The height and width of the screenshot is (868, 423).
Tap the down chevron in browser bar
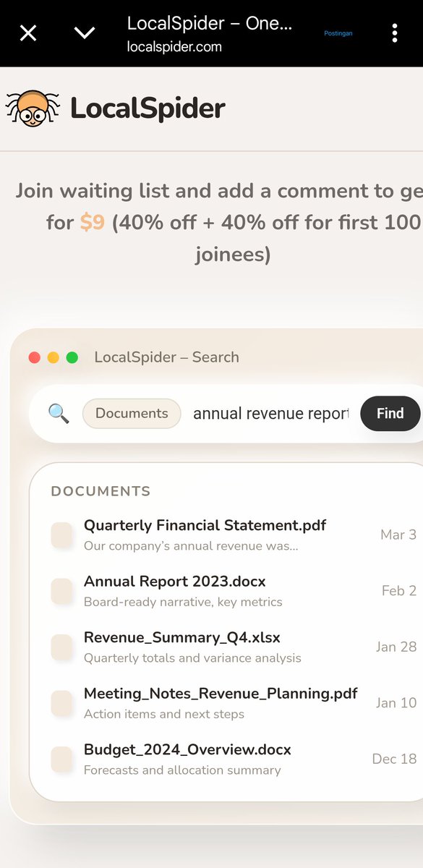[85, 33]
